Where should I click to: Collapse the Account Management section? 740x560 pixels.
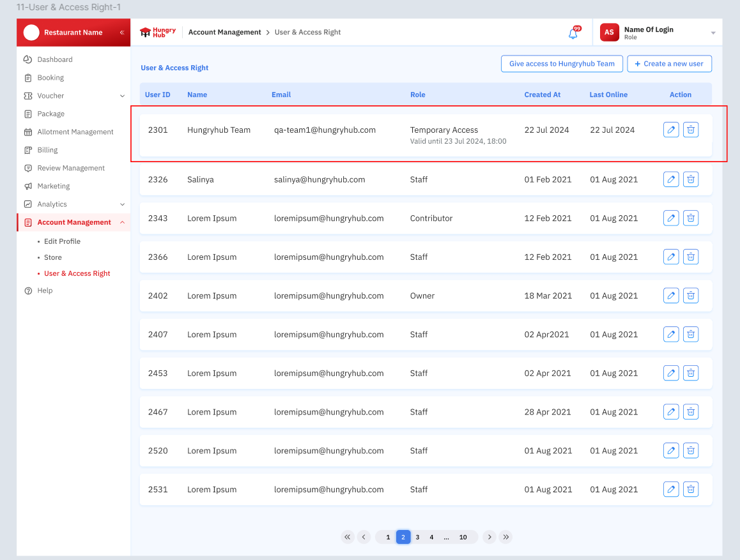[122, 222]
